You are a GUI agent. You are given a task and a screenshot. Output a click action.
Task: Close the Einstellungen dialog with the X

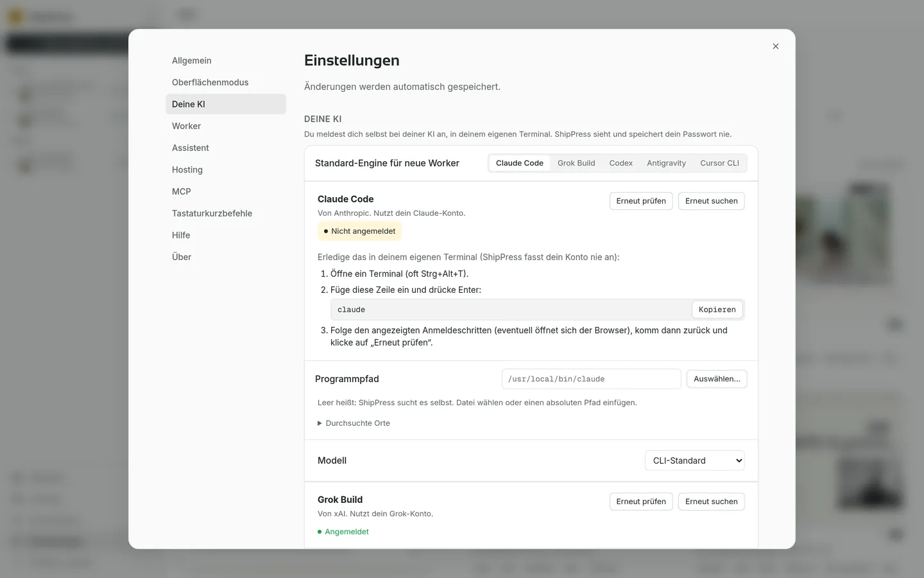click(776, 46)
